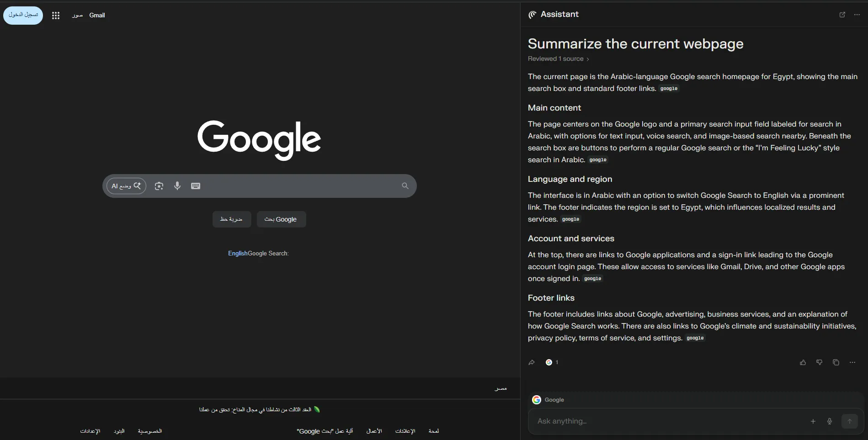Expand the Reviewed 1 source details
Viewport: 868px width, 440px height.
coord(558,58)
